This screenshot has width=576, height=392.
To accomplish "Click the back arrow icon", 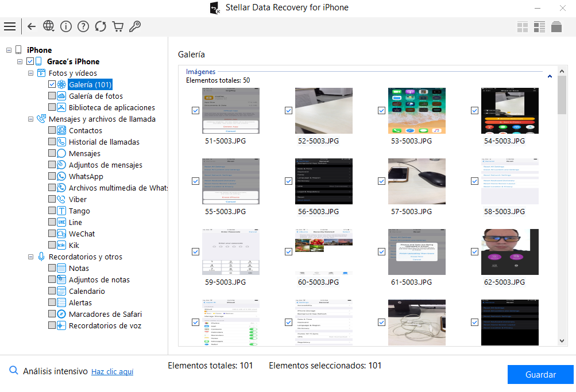I will (32, 26).
